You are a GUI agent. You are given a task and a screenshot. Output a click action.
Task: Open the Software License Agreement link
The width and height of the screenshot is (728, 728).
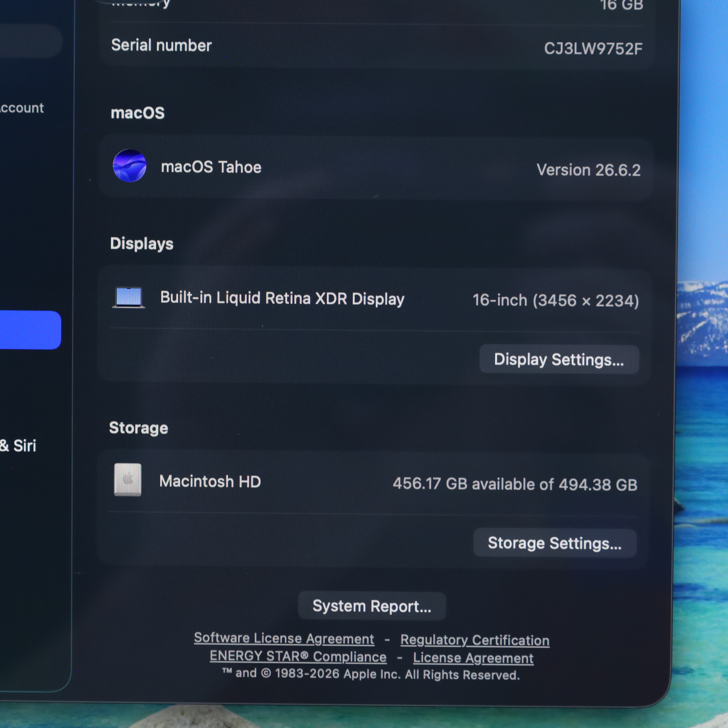pos(284,638)
